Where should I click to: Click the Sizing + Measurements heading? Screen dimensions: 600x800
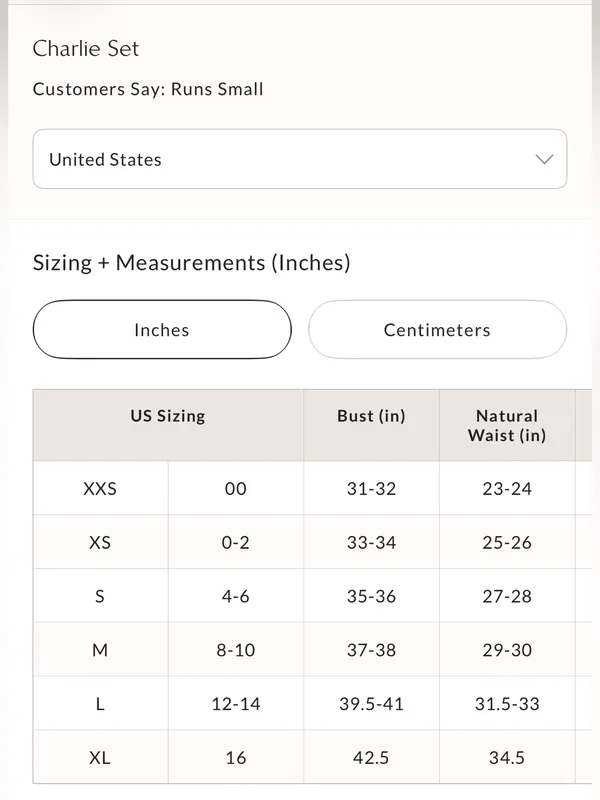click(x=191, y=263)
